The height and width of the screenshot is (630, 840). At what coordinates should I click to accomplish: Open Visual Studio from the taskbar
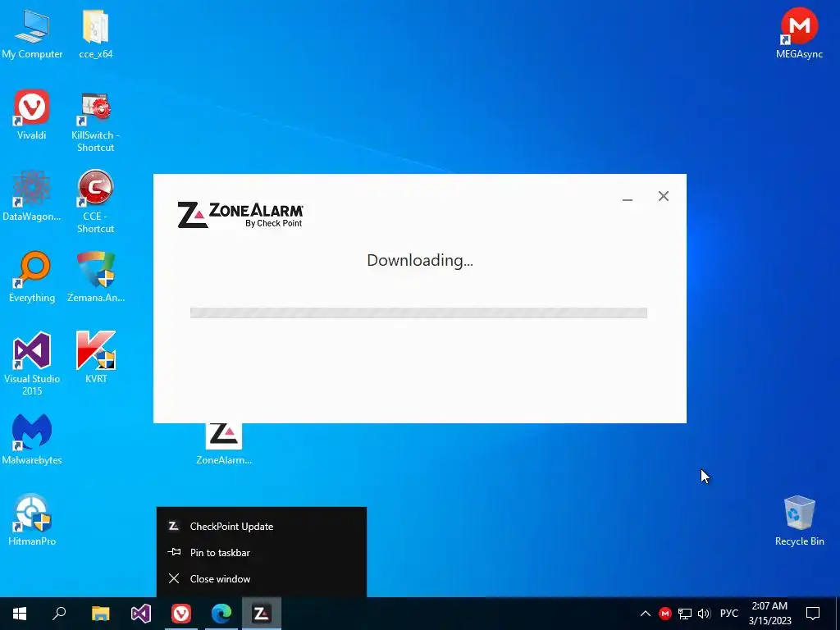(x=141, y=614)
